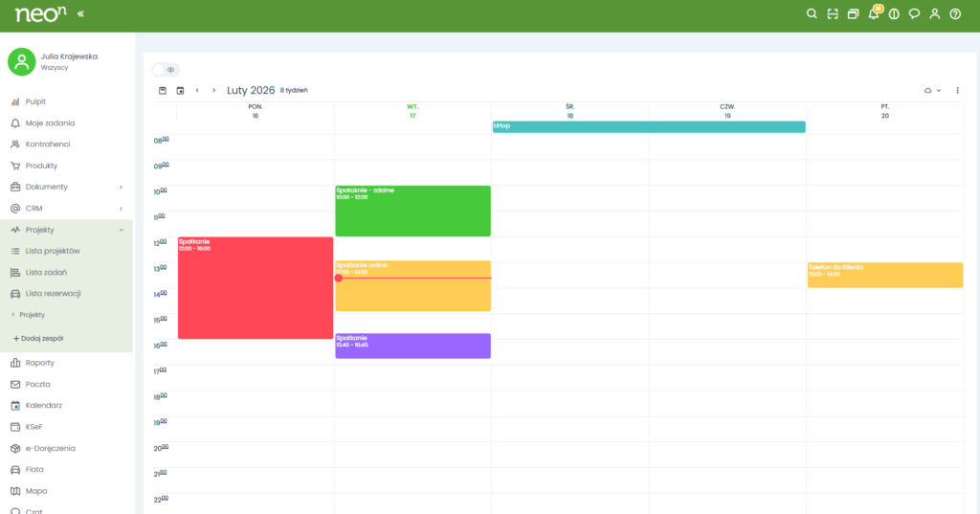Open the help question mark icon
Screen dimensions: 980x514
(955, 14)
